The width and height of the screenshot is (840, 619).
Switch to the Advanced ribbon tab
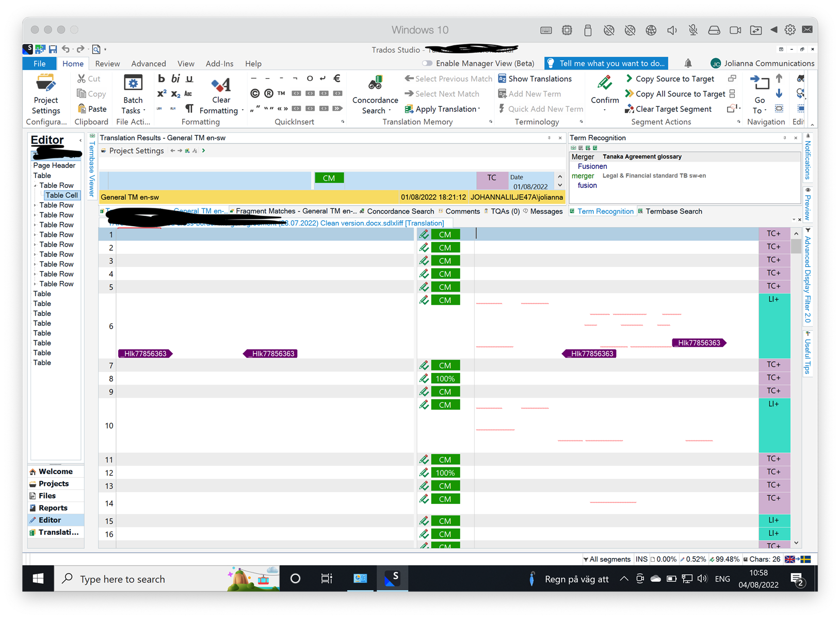[148, 63]
